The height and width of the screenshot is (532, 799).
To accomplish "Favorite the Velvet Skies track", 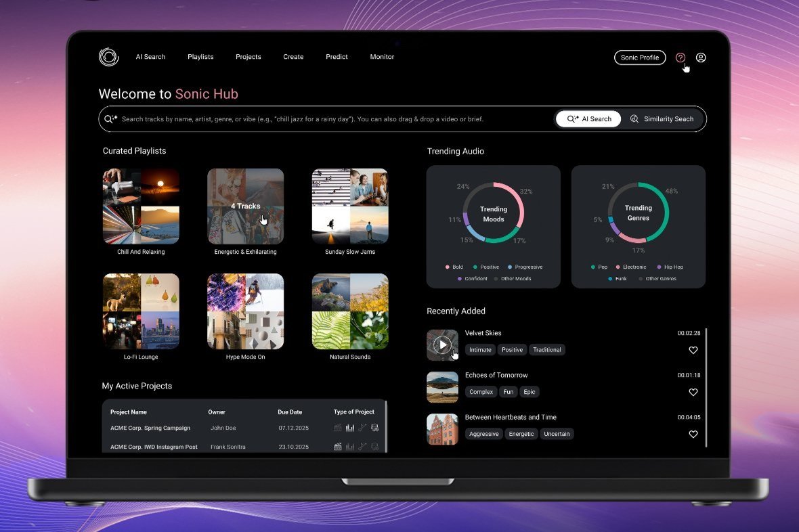I will [x=693, y=350].
